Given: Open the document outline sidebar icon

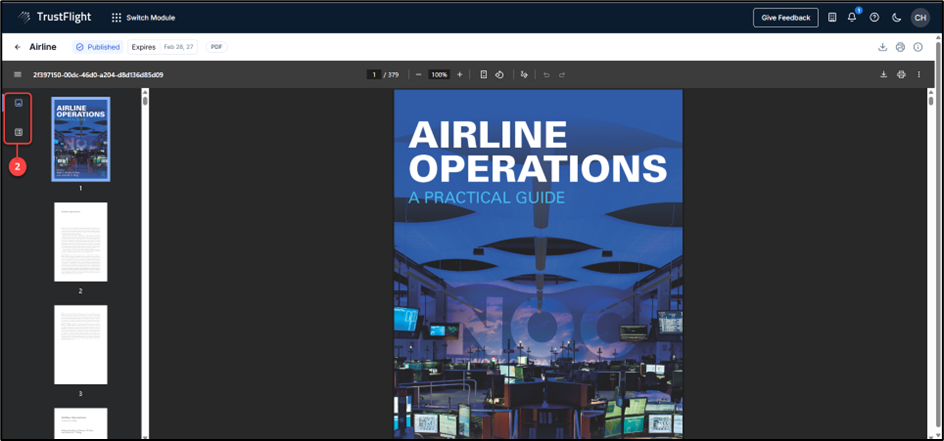Looking at the screenshot, I should 18,132.
